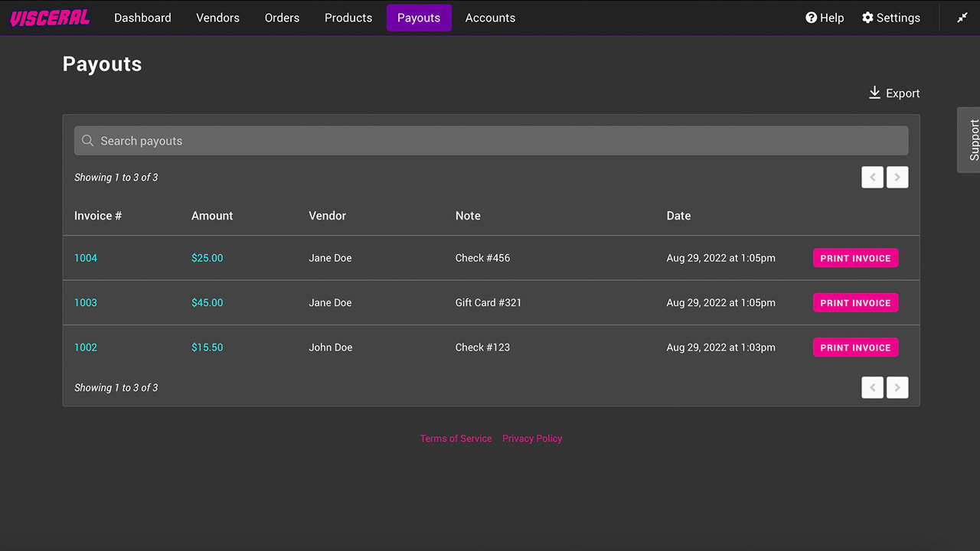Open the Privacy Policy link
The width and height of the screenshot is (980, 551).
532,439
